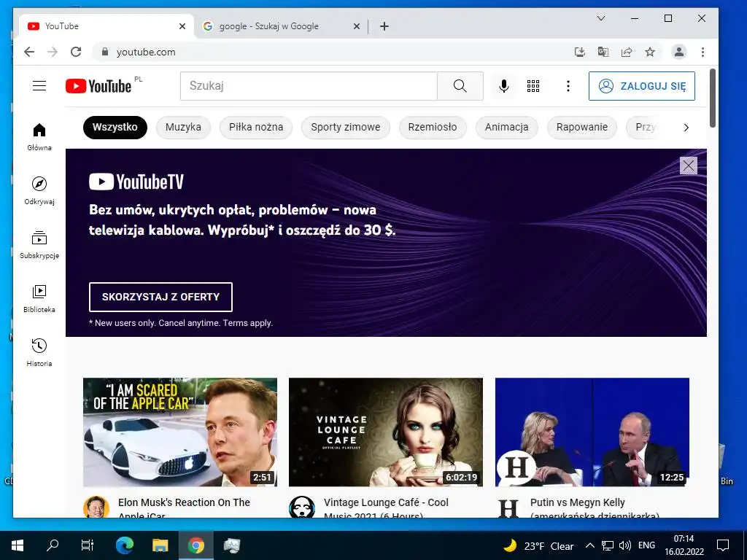Open Task View on taskbar
Viewport: 747px width, 560px height.
[88, 545]
